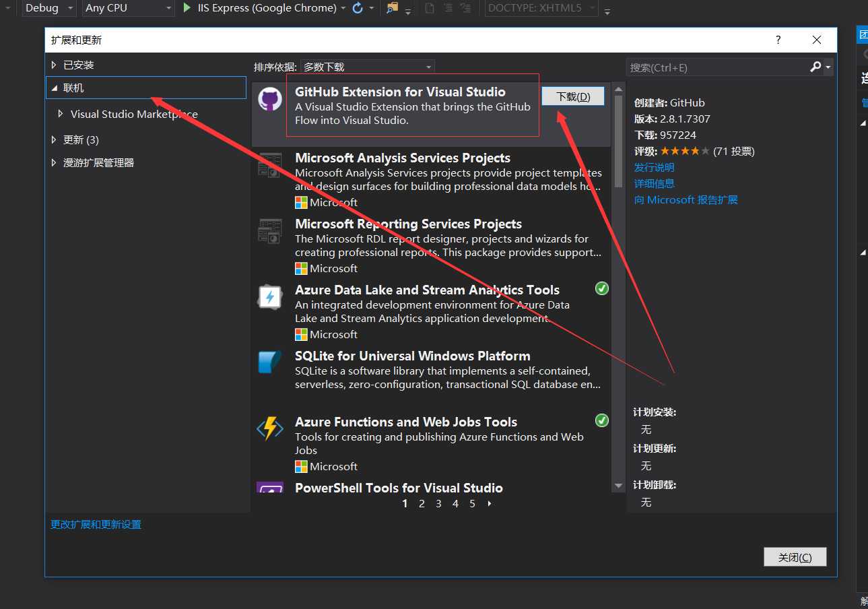The width and height of the screenshot is (868, 609).
Task: Open the IIS Express target dropdown arrow
Action: click(343, 8)
